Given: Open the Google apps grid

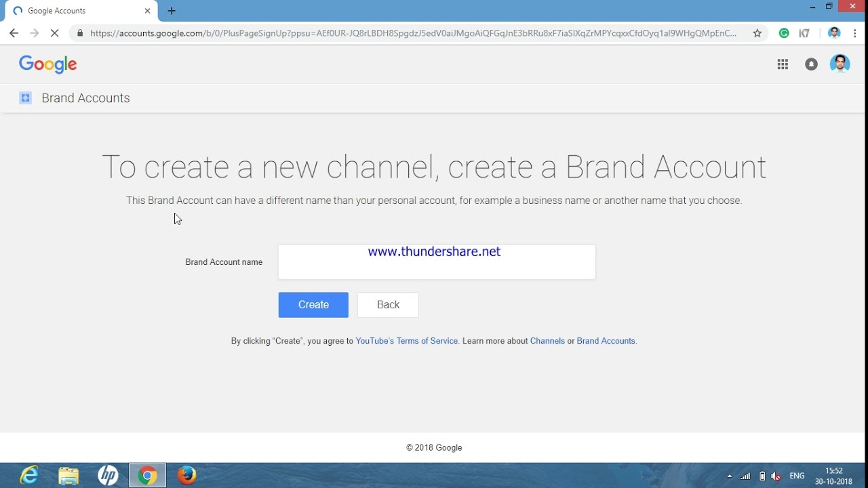Looking at the screenshot, I should click(783, 64).
